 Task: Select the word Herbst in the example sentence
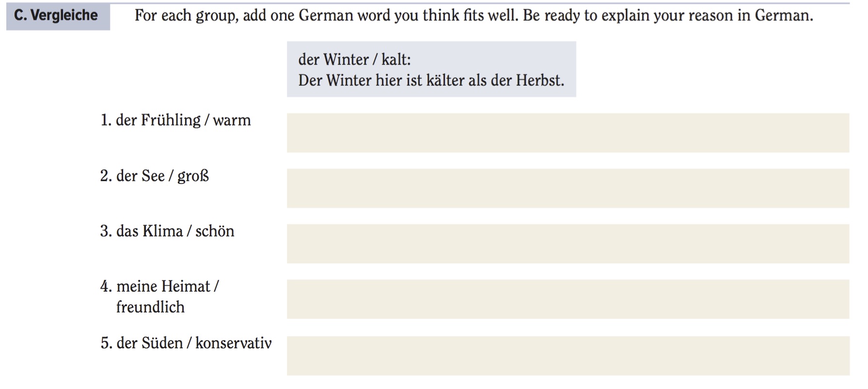(x=539, y=80)
